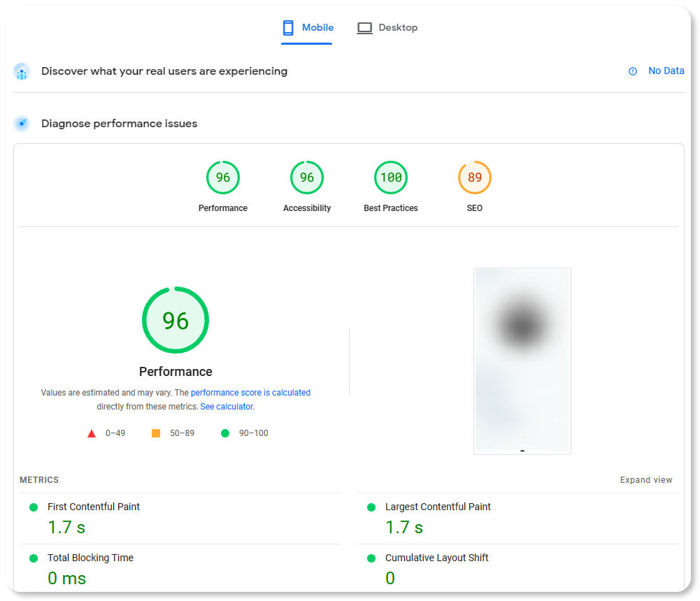Click the real users experience icon
Screen dimensions: 700x601
point(22,71)
